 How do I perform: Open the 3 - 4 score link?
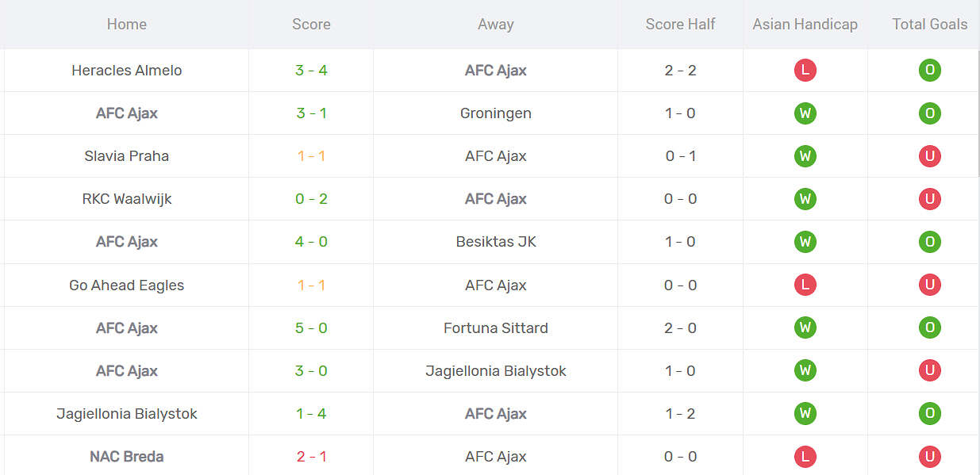click(311, 71)
